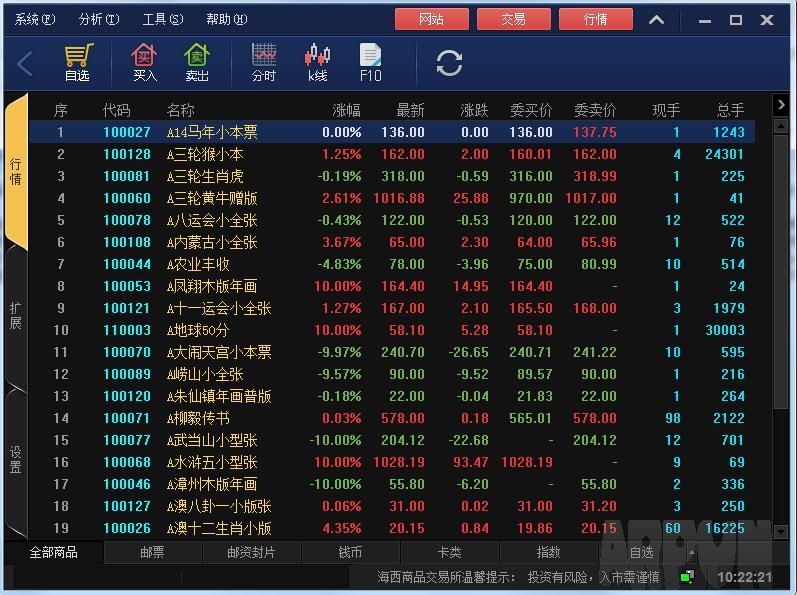Select row A内蒙古小全张
797x595 pixels.
tap(392, 242)
